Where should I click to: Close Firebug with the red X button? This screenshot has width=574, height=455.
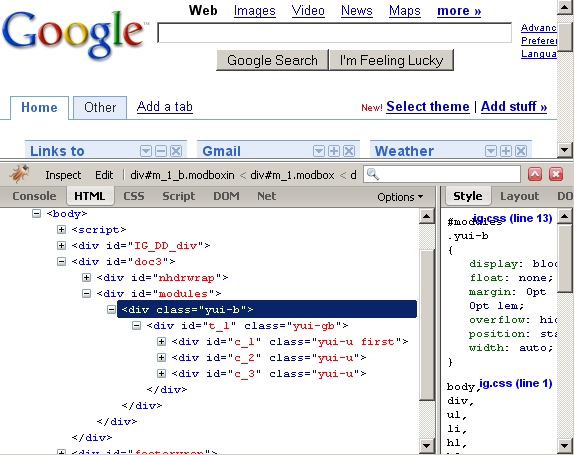tap(556, 174)
